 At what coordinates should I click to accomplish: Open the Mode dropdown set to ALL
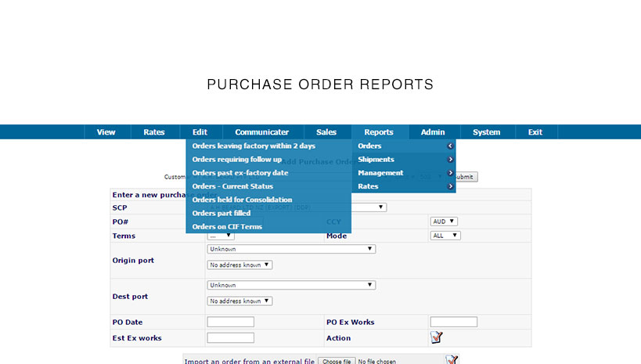[x=445, y=235]
